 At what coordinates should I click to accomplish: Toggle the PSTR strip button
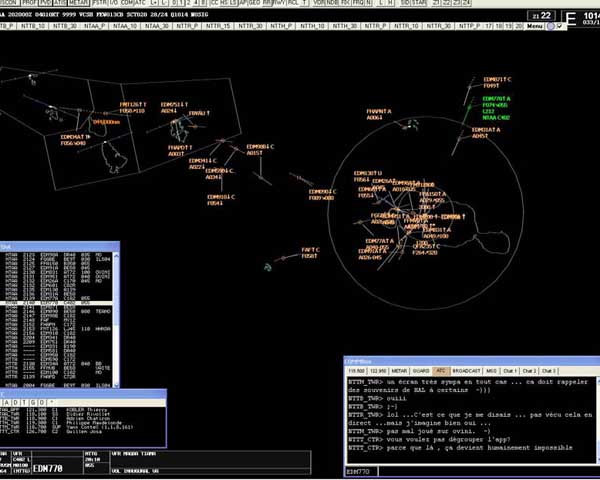coord(100,3)
